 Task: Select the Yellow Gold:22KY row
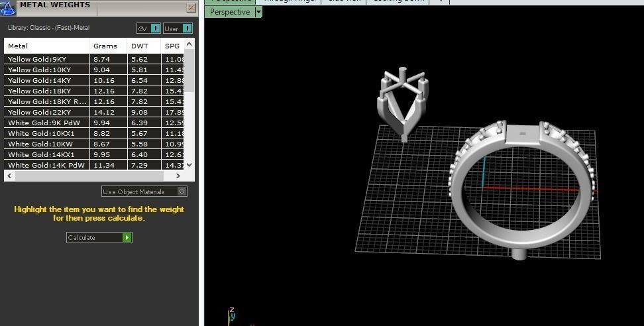94,112
